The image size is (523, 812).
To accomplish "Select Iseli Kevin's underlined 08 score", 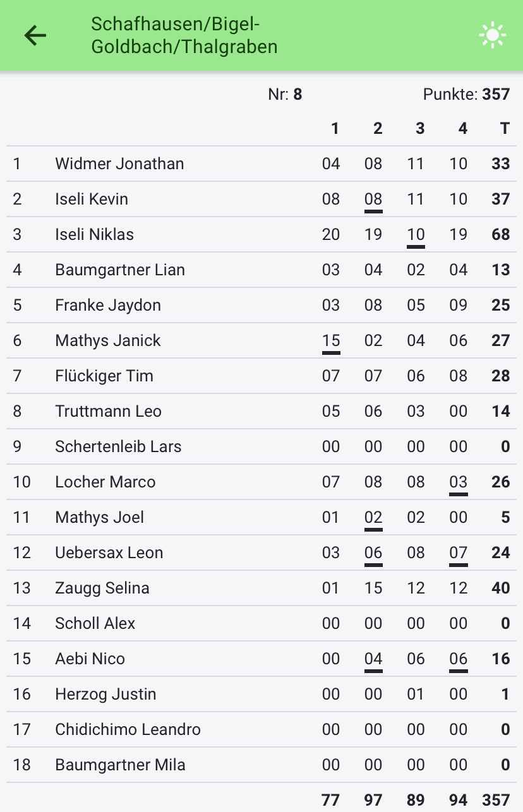I will pos(373,200).
